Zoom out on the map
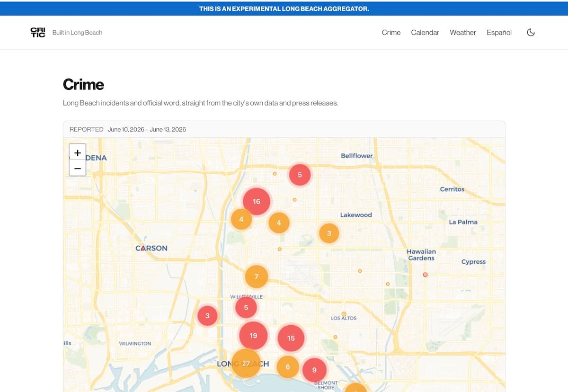This screenshot has width=568, height=392. (x=78, y=168)
